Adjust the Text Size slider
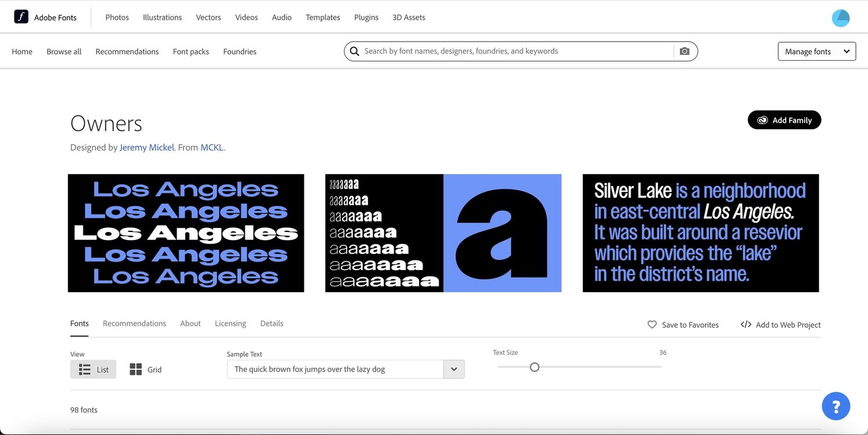The width and height of the screenshot is (868, 435). click(x=534, y=367)
